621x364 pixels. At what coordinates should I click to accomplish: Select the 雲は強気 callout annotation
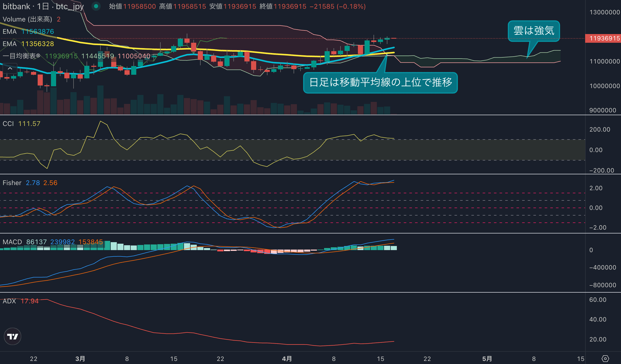(x=534, y=31)
